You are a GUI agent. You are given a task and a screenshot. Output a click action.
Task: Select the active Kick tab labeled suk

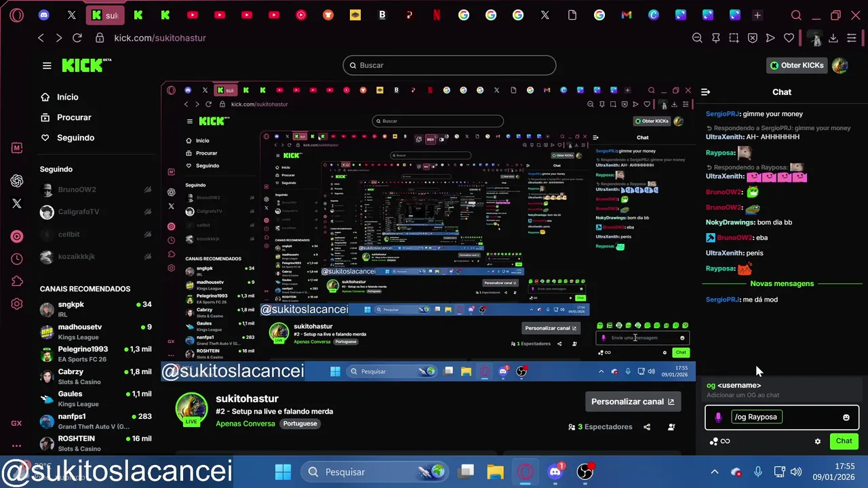[x=105, y=15]
